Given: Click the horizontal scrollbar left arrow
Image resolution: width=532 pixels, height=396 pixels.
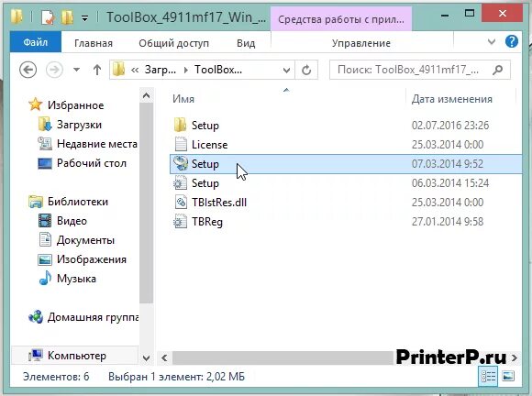Looking at the screenshot, I should coord(164,358).
